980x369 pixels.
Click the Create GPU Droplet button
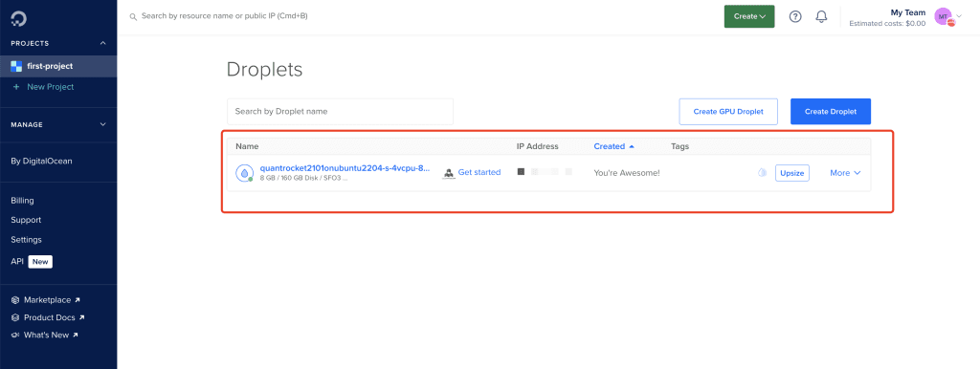point(728,112)
